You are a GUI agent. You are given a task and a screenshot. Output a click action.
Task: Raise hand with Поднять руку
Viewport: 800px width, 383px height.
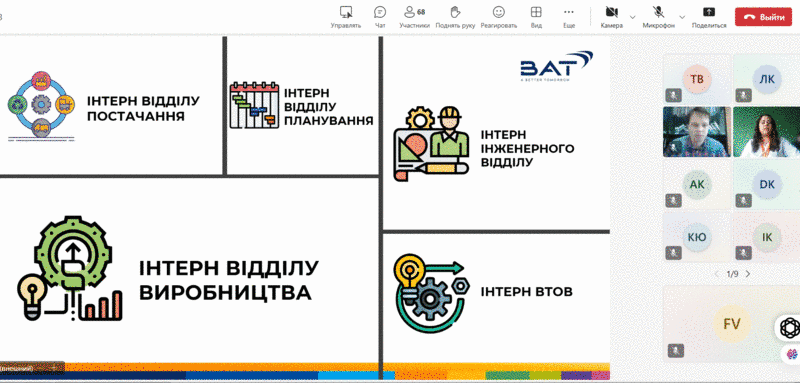click(x=455, y=17)
